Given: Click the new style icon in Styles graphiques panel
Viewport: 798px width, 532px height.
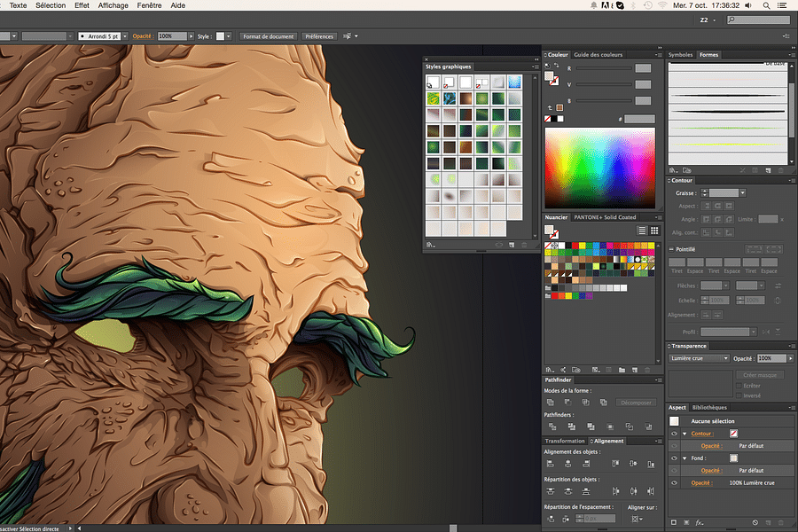Looking at the screenshot, I should pos(512,245).
